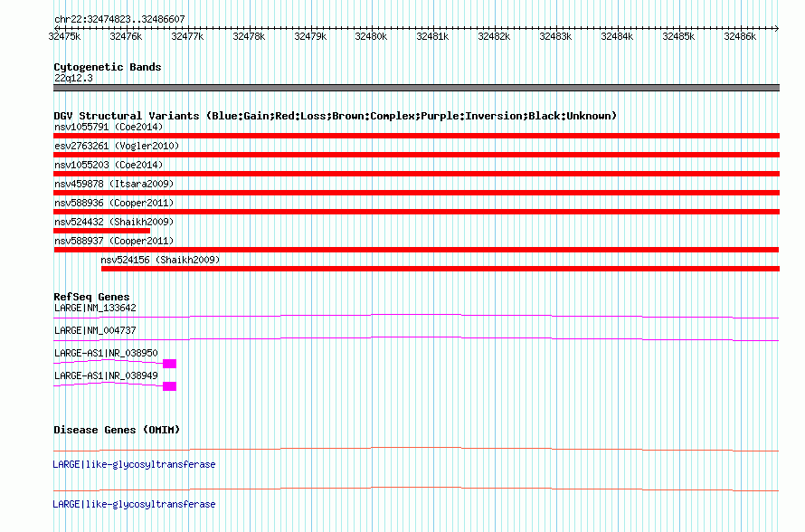805x532 pixels.
Task: Click the 32480k ruler tick label
Action: [371, 36]
